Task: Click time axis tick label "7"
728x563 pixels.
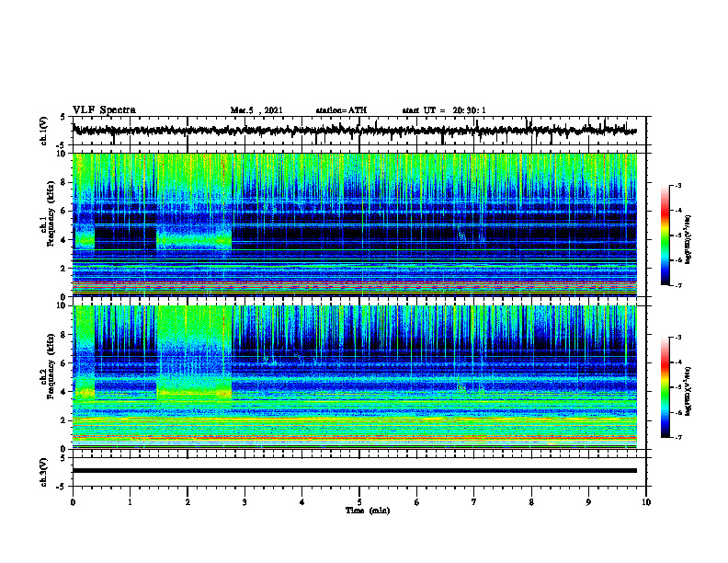Action: (x=474, y=502)
